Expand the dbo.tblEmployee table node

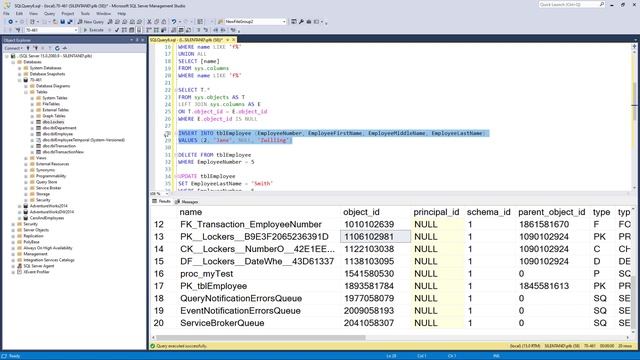[x=32, y=134]
